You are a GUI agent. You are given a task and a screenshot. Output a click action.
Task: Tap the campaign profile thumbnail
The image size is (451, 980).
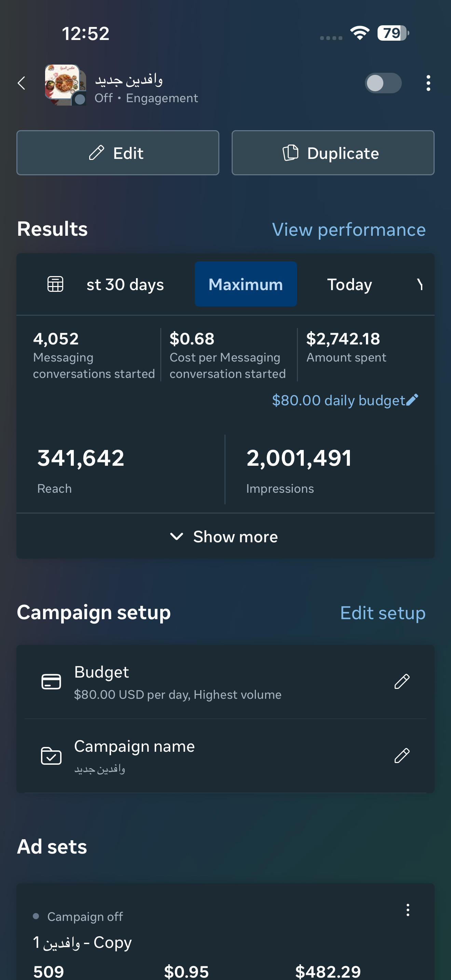pos(65,84)
